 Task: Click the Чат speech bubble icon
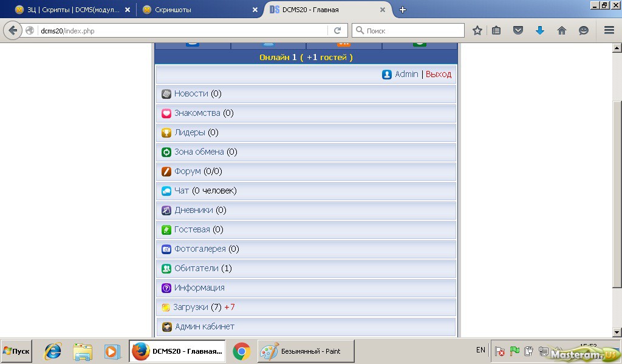166,191
